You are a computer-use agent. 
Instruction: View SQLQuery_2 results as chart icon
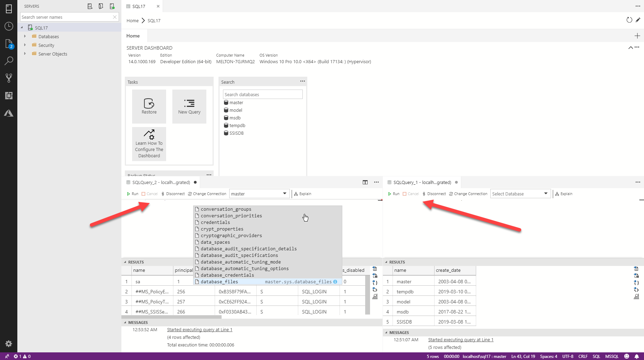pos(375,296)
